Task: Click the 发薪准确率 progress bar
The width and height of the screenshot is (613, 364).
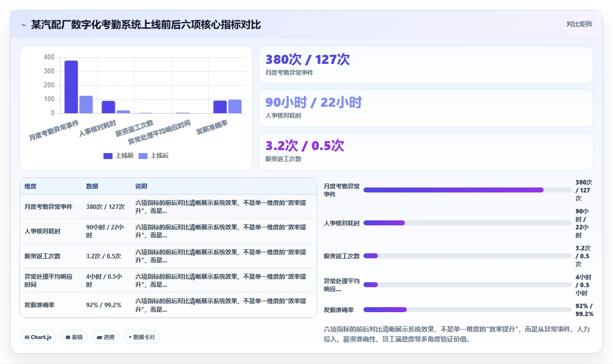Action: click(x=467, y=310)
